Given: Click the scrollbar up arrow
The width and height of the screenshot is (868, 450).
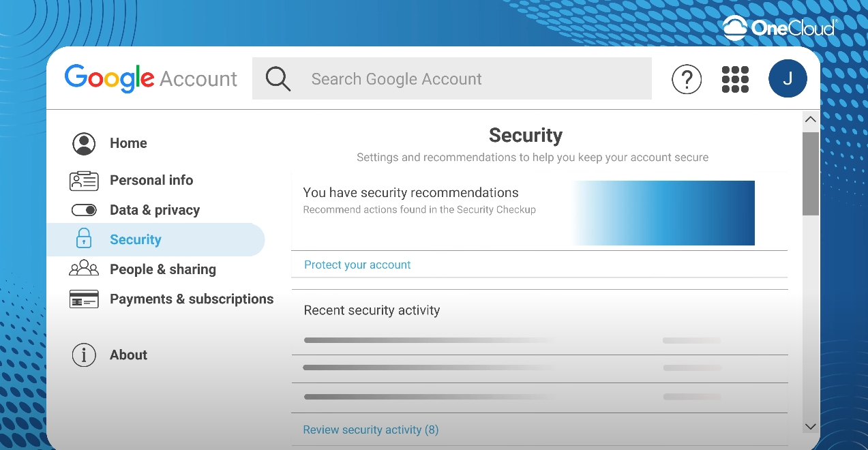Looking at the screenshot, I should (811, 119).
